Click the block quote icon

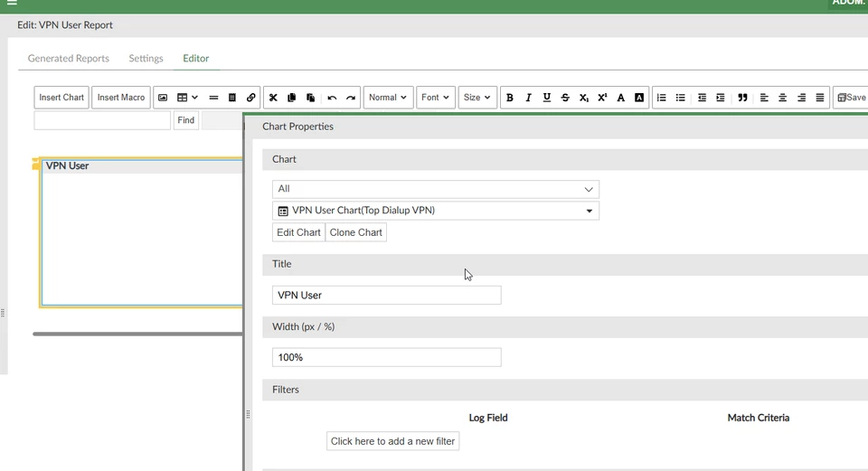(x=742, y=98)
